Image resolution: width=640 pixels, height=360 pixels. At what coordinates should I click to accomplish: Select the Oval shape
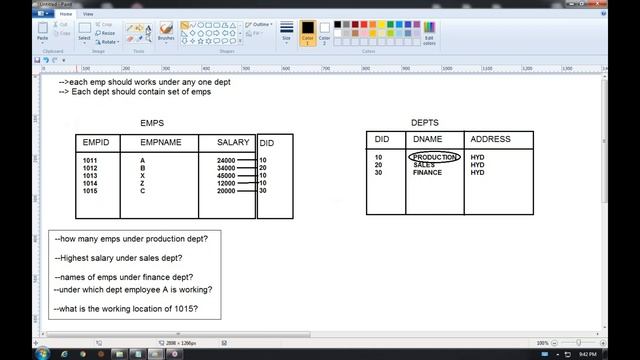(x=200, y=25)
